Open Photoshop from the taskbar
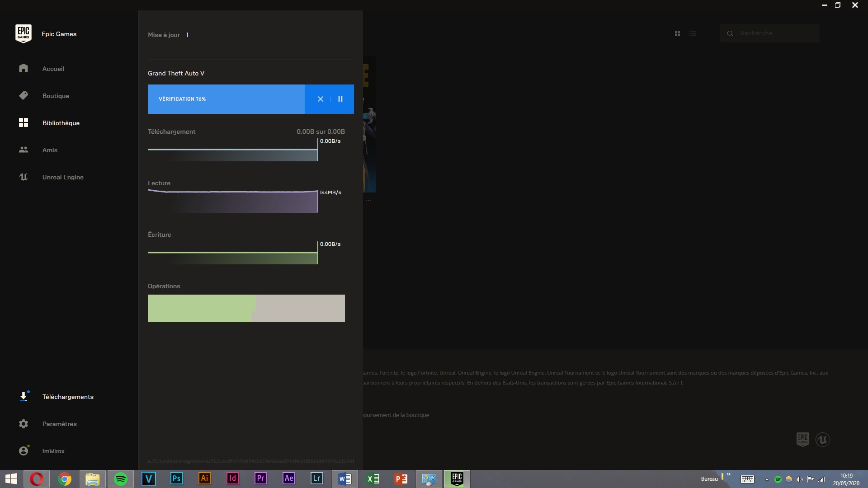 coord(177,479)
